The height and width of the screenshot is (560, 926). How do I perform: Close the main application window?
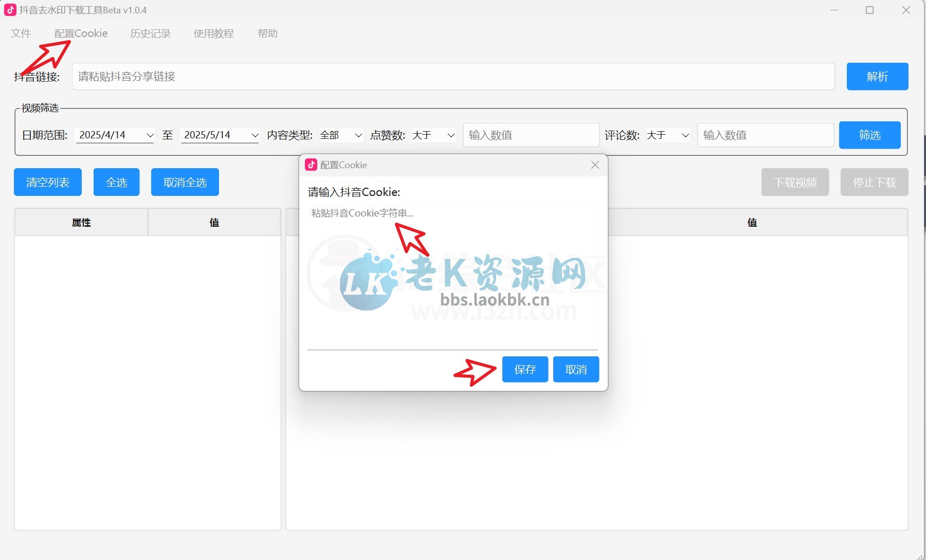(906, 10)
